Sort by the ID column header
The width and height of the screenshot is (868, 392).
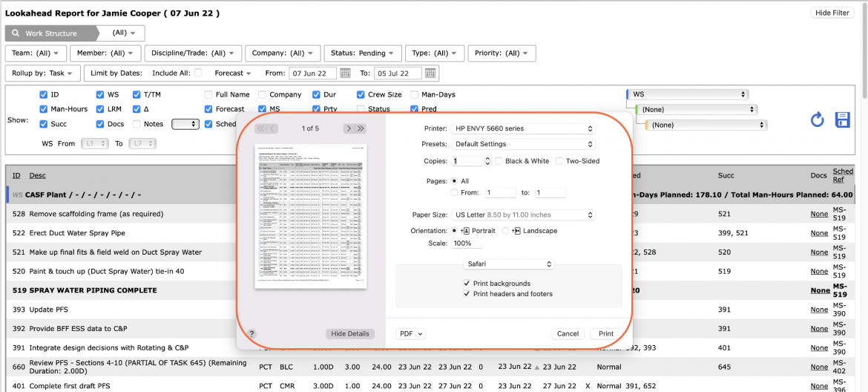tap(16, 175)
